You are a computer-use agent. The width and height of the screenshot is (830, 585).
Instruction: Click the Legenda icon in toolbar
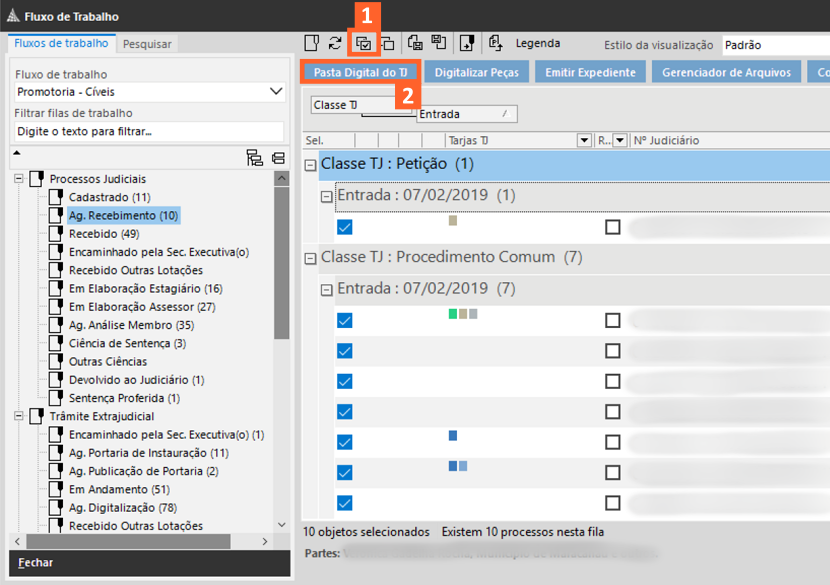click(495, 43)
